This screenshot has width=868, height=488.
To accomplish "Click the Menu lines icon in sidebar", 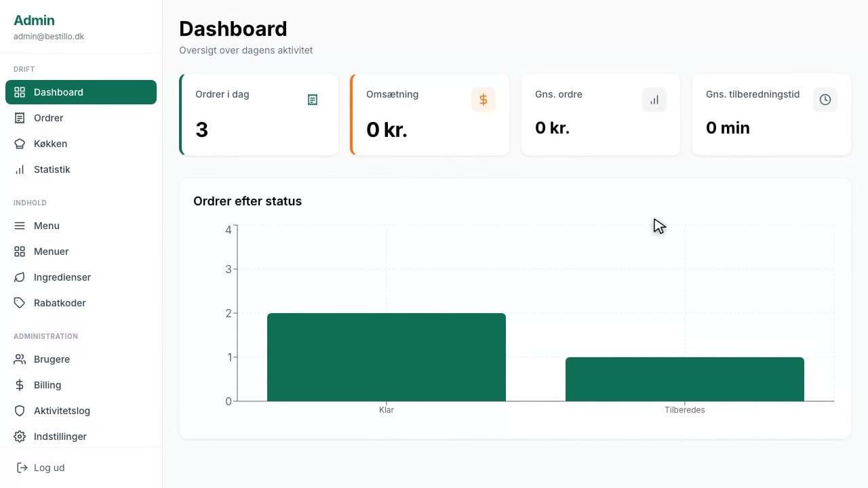I will tap(20, 226).
